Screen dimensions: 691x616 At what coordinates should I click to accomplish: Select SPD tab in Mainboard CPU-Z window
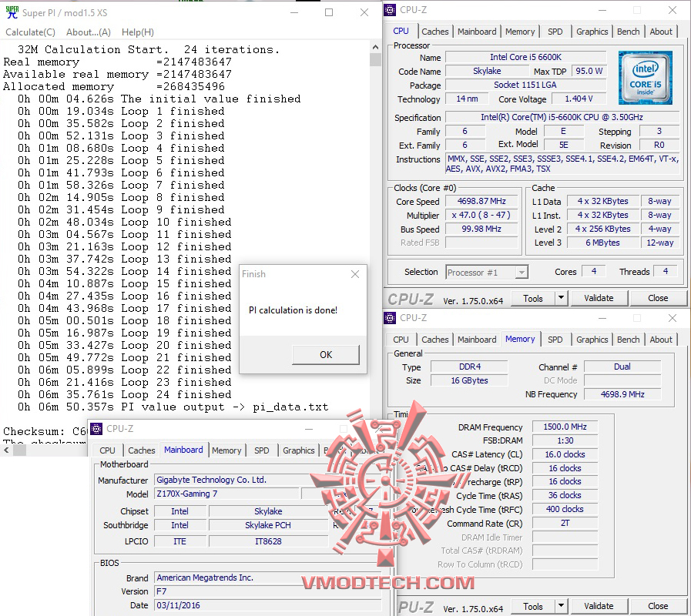pos(261,450)
